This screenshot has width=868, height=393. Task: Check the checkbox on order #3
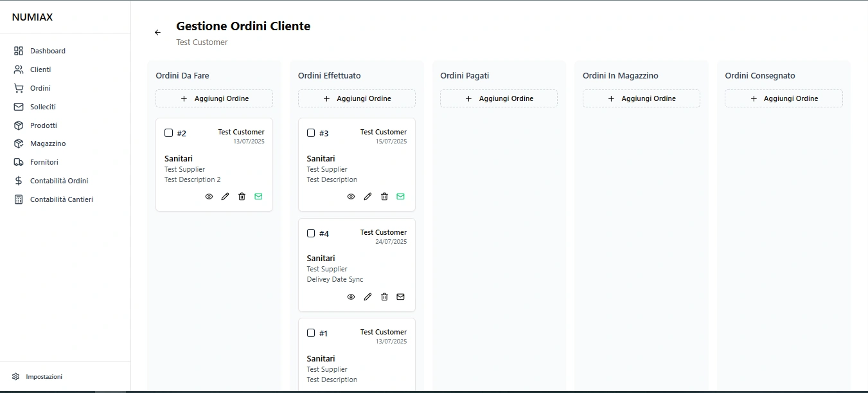(x=311, y=133)
